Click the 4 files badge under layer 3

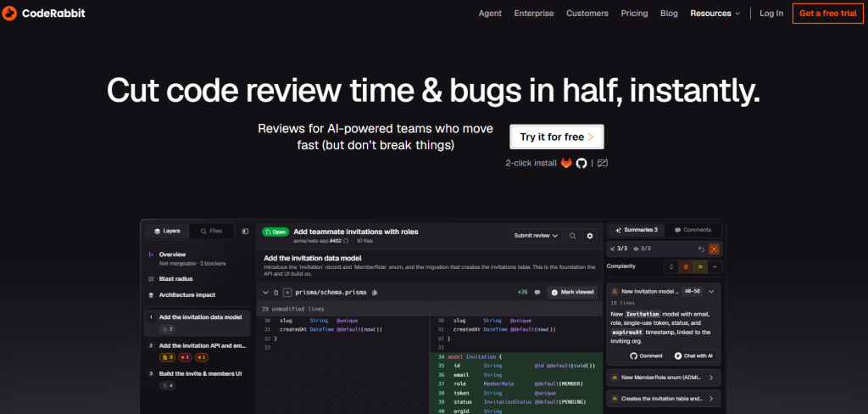(167, 386)
